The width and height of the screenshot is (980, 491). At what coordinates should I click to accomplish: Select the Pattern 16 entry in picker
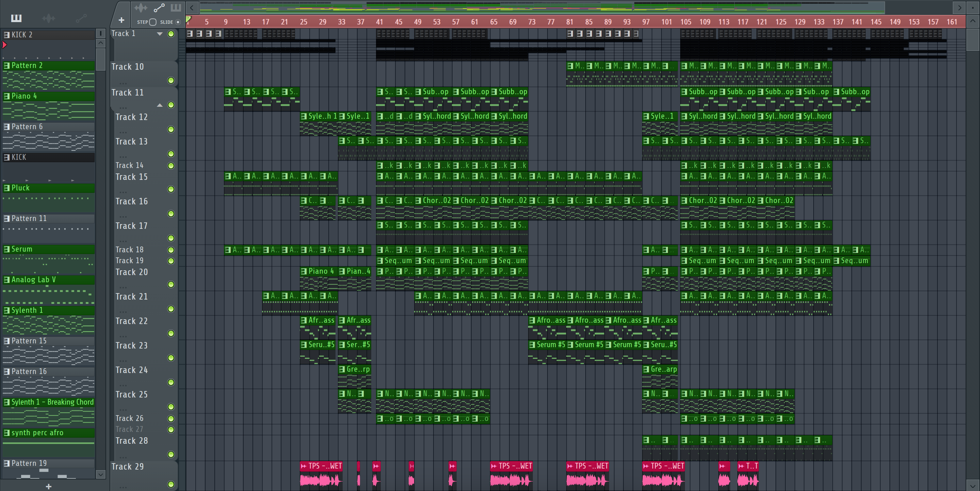pos(49,372)
